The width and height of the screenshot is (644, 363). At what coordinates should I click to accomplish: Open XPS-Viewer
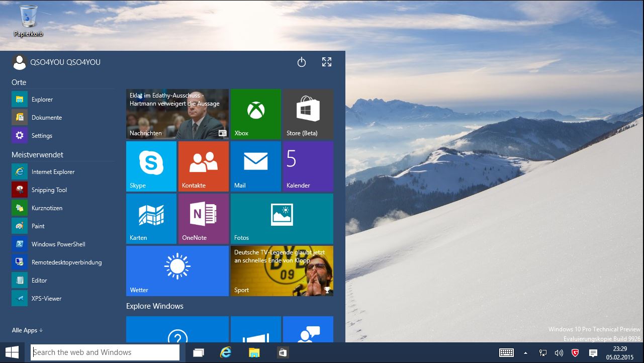point(63,299)
